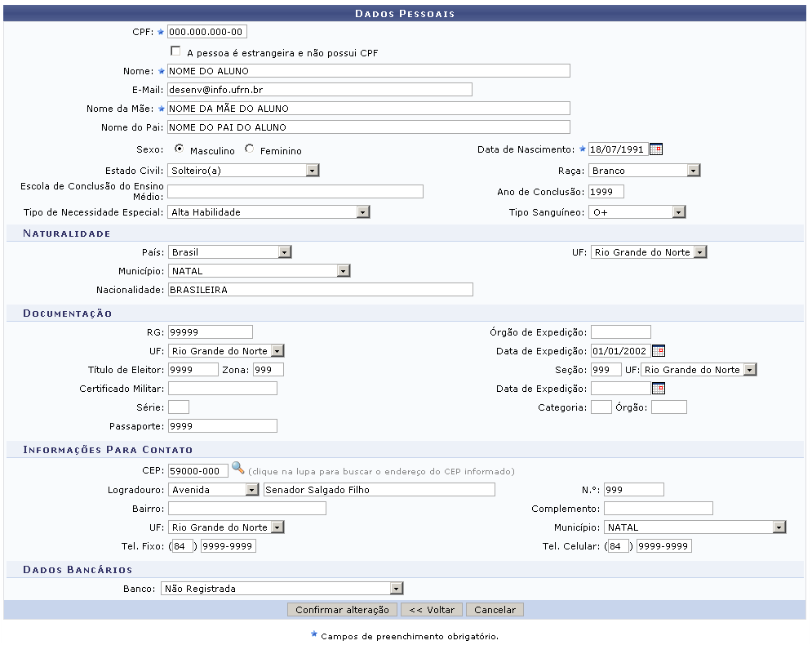This screenshot has height=645, width=812.
Task: Expand the Banco dropdown
Action: coord(282,588)
